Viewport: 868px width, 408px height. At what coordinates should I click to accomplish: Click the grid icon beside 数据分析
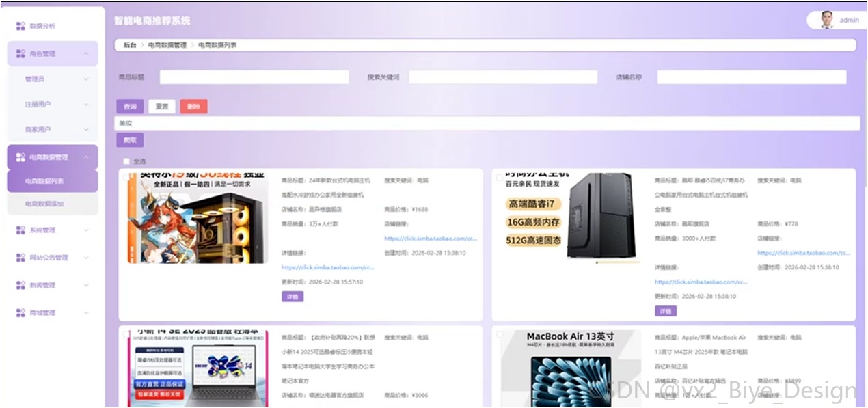21,26
